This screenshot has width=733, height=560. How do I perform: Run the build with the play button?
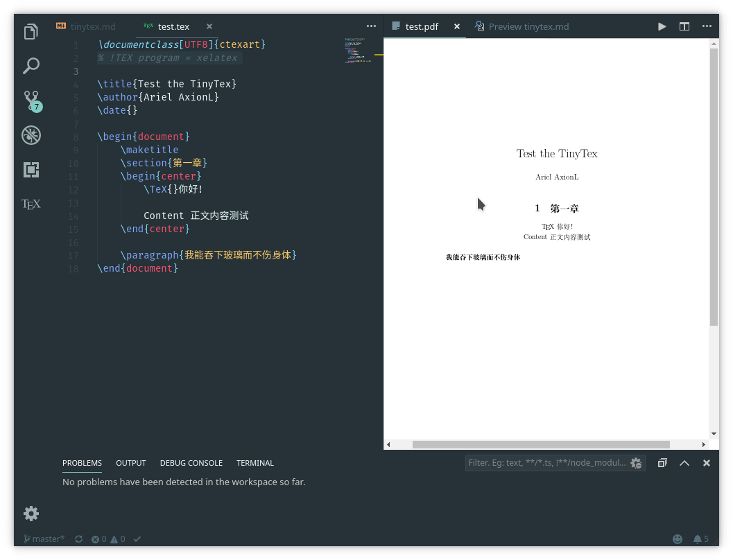click(x=661, y=26)
